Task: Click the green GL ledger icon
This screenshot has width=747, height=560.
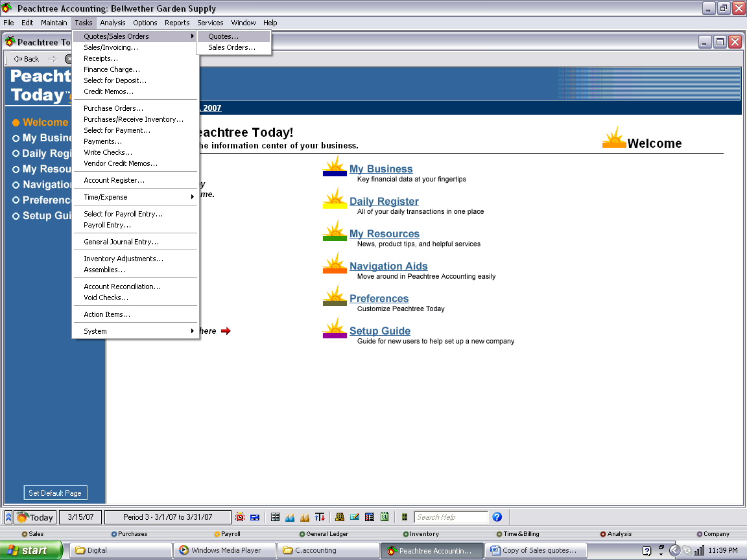Action: (x=385, y=517)
